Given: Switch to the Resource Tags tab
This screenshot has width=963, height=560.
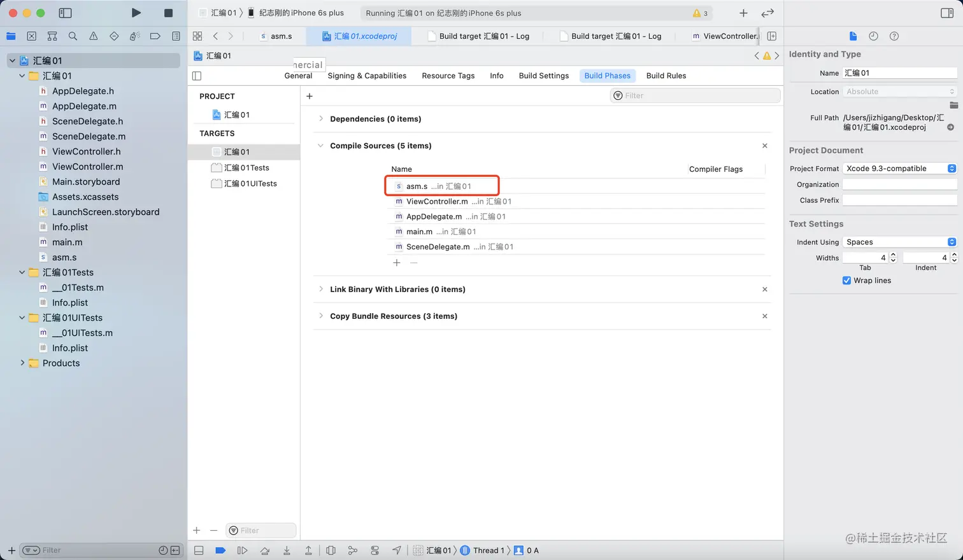Looking at the screenshot, I should (x=448, y=76).
